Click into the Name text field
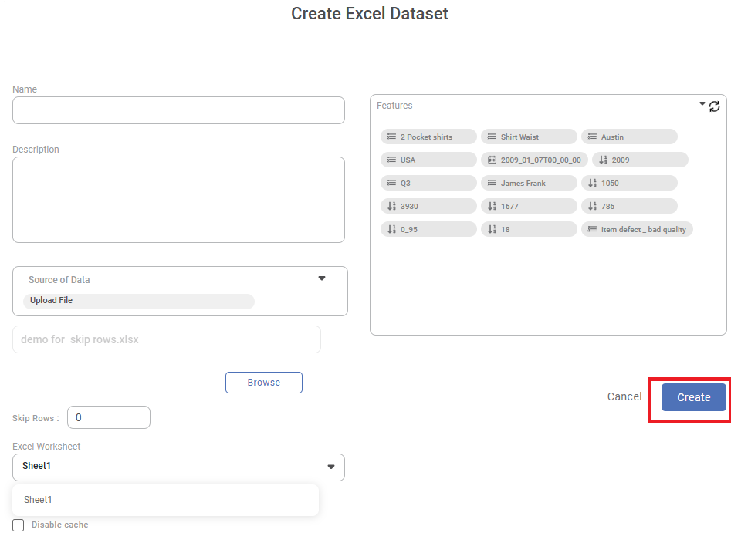The height and width of the screenshot is (560, 731). coord(178,110)
